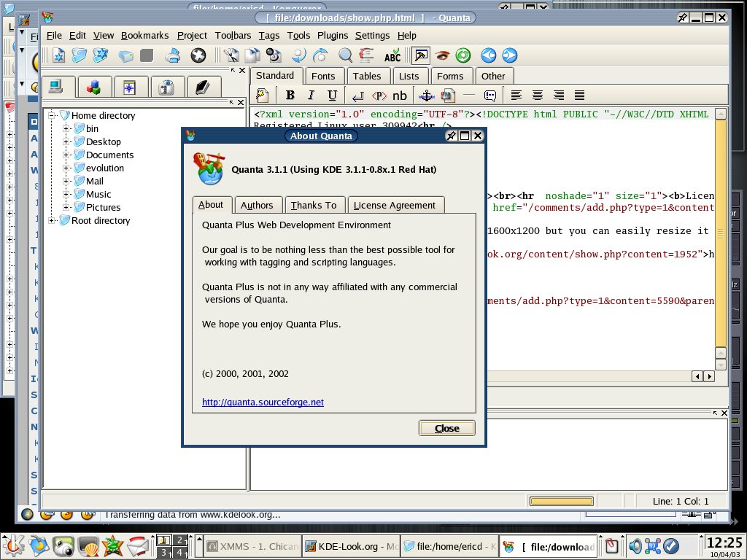Click the Cut scissors icon

tap(232, 55)
